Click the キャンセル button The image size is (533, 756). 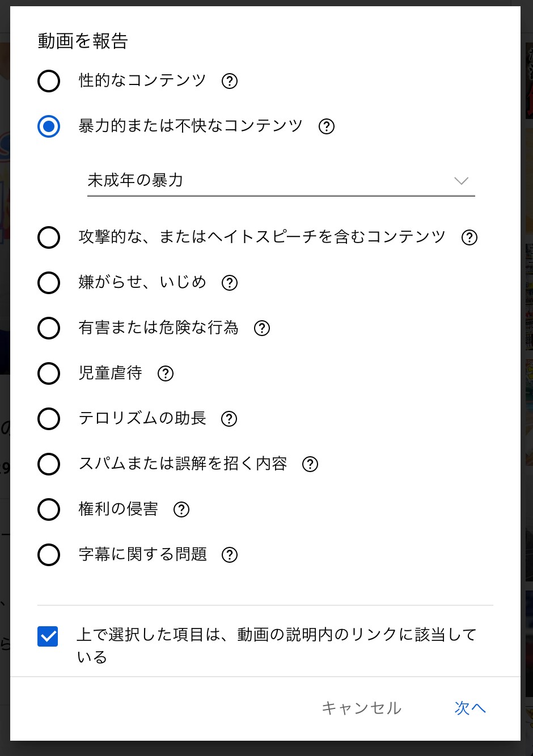[362, 708]
